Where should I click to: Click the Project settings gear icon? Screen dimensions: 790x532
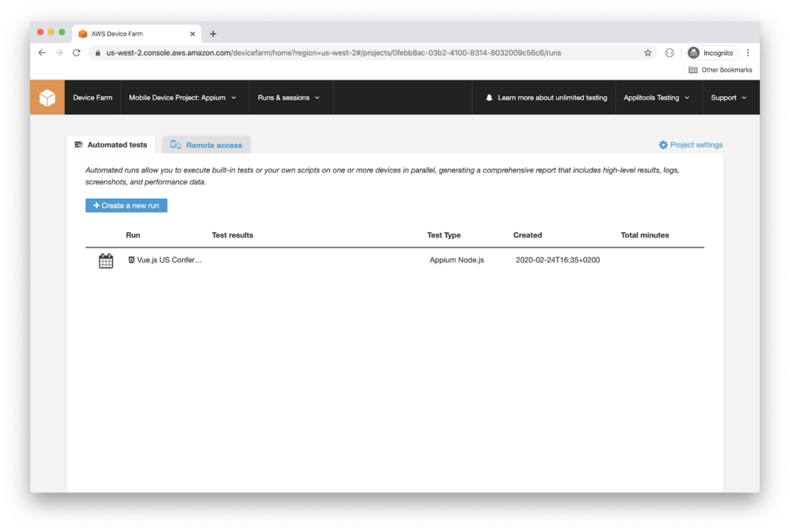pos(663,145)
